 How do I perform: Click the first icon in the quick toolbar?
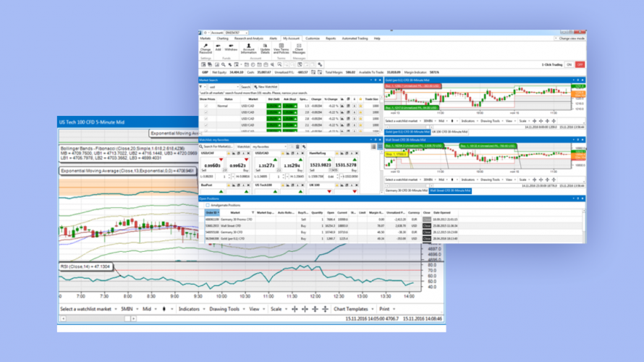pyautogui.click(x=203, y=64)
